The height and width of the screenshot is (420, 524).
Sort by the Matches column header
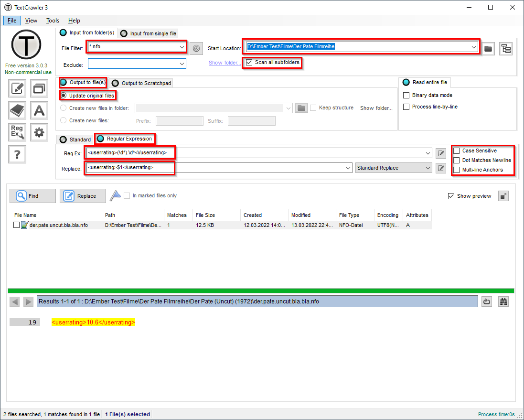(178, 215)
